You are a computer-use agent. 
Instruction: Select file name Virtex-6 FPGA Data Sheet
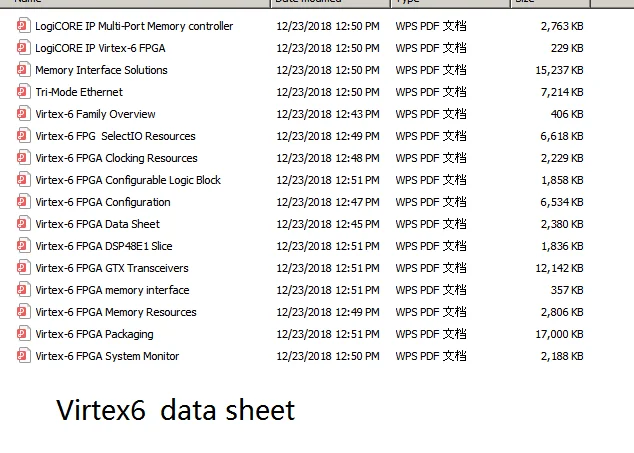[x=97, y=224]
